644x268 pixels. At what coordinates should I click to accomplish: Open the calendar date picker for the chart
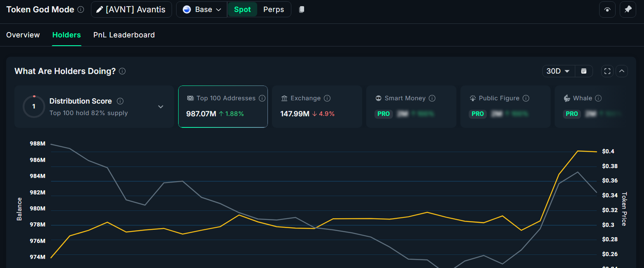coord(584,71)
